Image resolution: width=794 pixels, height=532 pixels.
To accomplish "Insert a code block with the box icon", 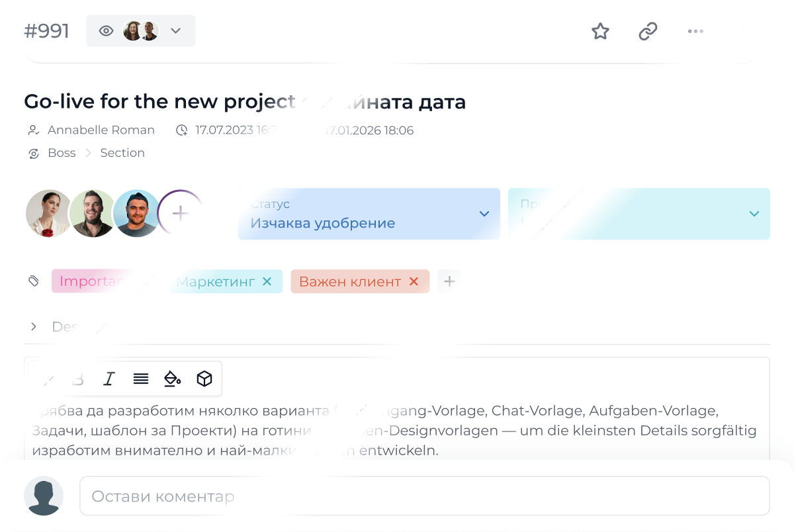I will pos(204,378).
